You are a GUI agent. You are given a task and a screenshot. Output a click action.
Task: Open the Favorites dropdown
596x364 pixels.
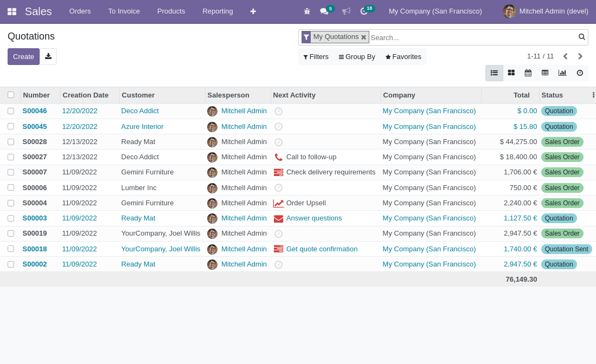click(403, 57)
